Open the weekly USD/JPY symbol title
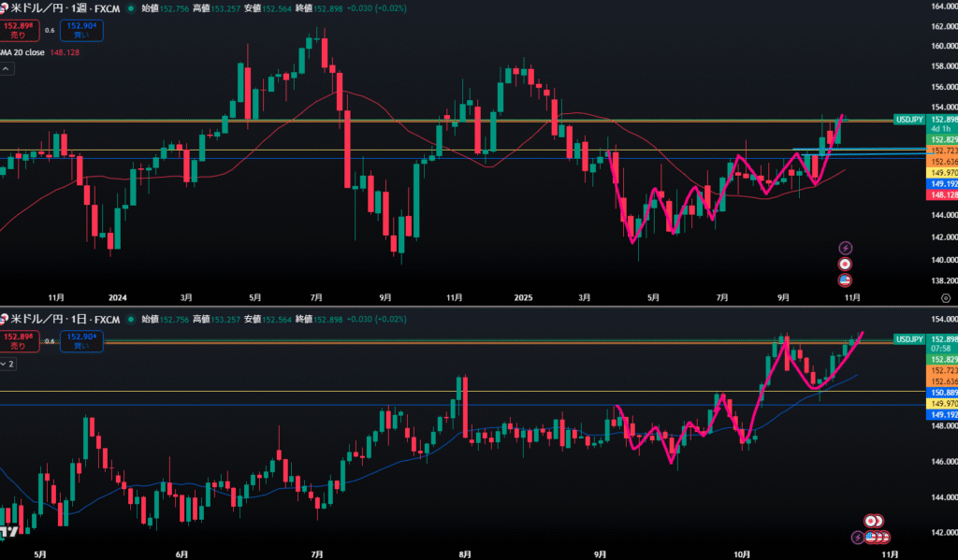Viewport: 958px width, 560px height. pyautogui.click(x=66, y=8)
